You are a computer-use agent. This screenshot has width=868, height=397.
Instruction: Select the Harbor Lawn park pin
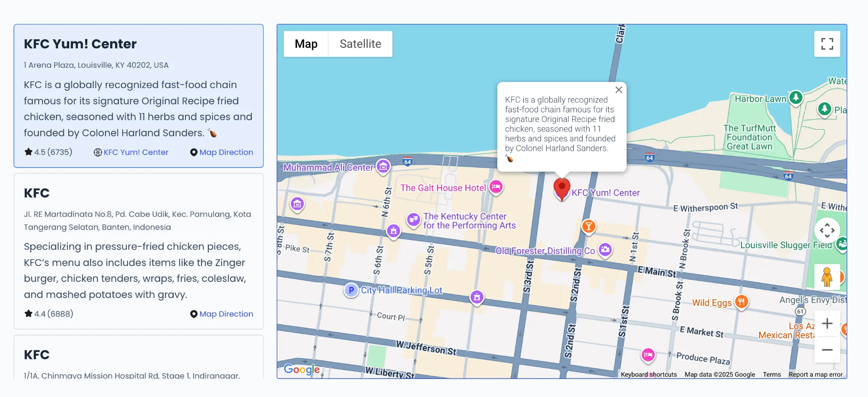[x=796, y=98]
